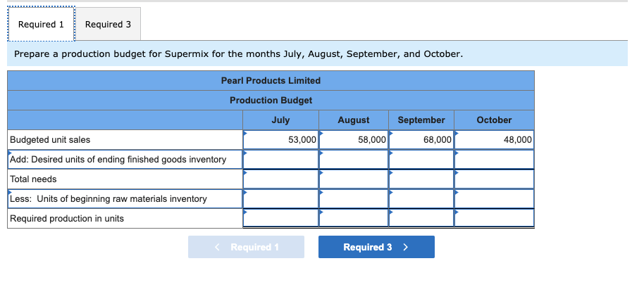Click the August column header
Screen dimensions: 644x287
point(354,120)
